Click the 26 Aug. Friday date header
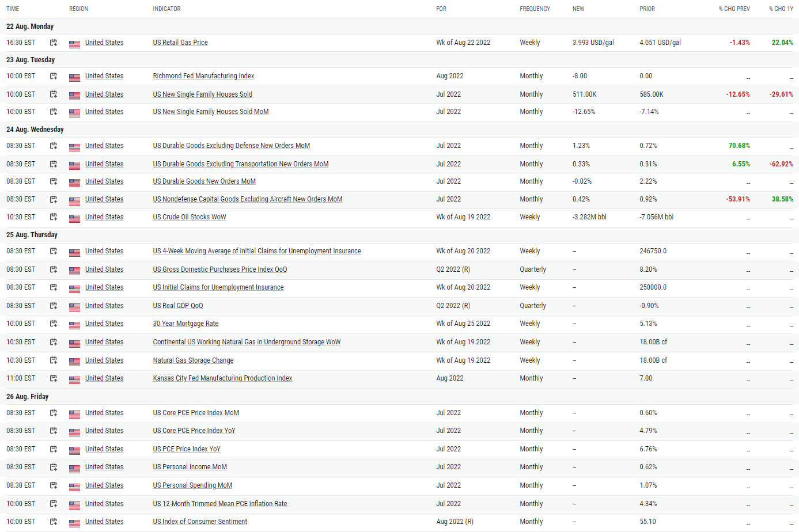The width and height of the screenshot is (799, 532). click(27, 397)
